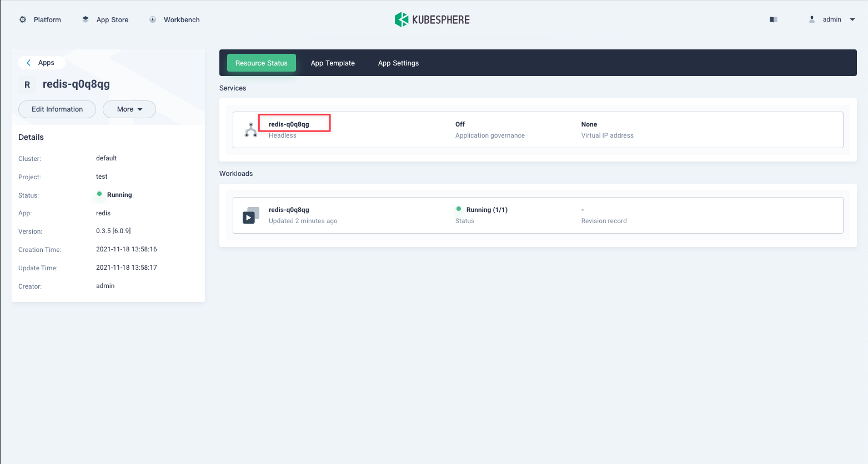Click the Edit Information button
Viewport: 868px width, 464px height.
coord(57,109)
